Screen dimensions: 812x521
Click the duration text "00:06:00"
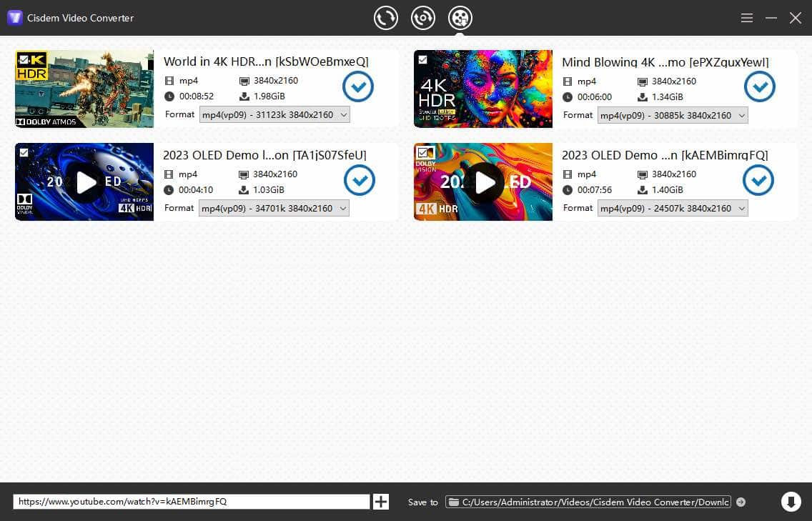coord(595,97)
